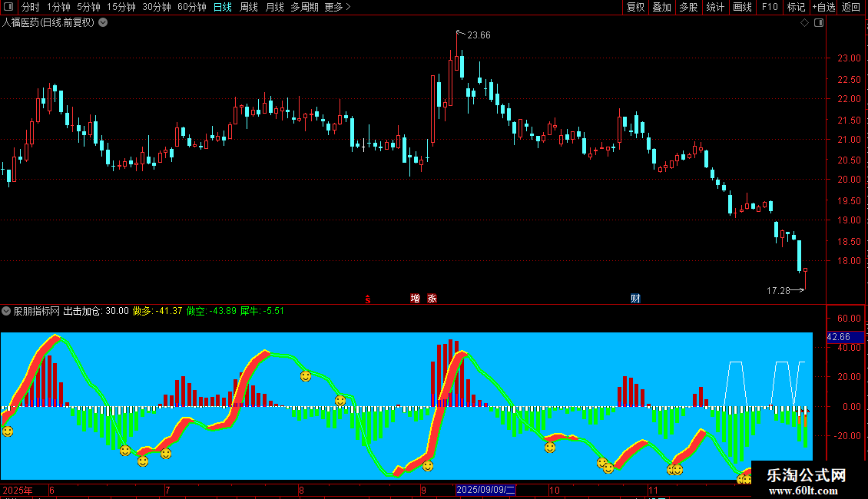868x499 pixels.
Task: Click the 2025年 label on time axis
Action: tap(17, 490)
